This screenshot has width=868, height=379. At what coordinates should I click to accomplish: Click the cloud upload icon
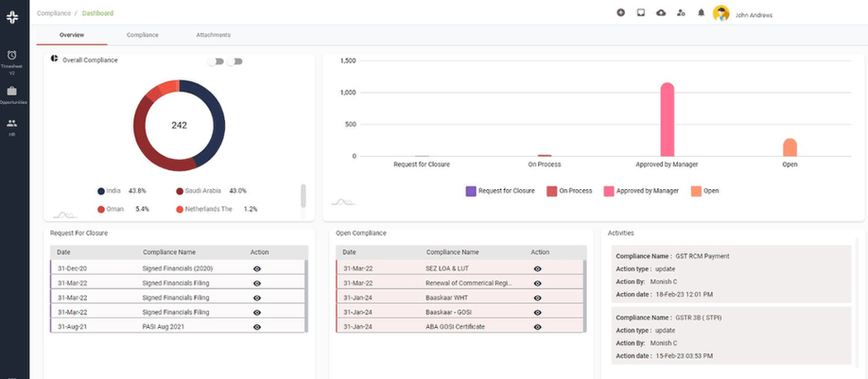[661, 13]
